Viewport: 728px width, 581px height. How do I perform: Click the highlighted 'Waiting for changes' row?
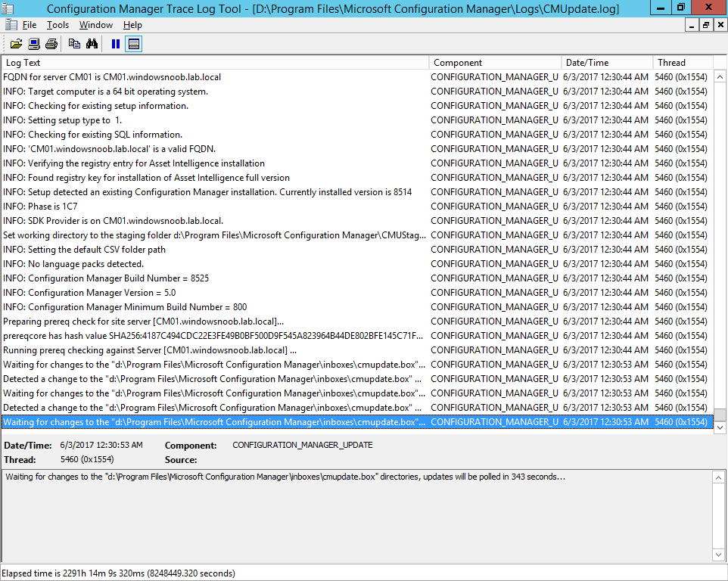pos(357,422)
